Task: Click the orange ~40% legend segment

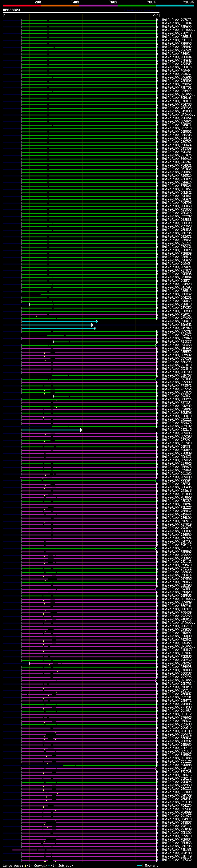Action: [60, 6]
